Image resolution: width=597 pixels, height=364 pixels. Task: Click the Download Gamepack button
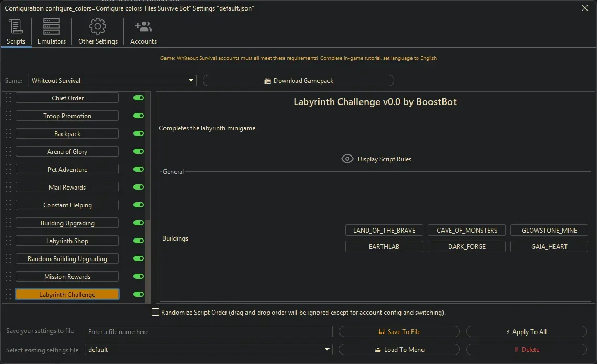298,81
